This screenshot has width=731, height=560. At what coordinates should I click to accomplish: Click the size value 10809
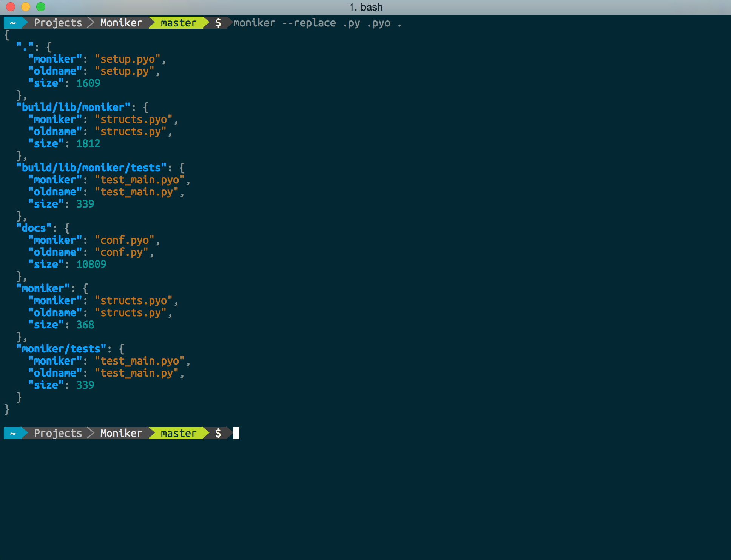pos(91,264)
